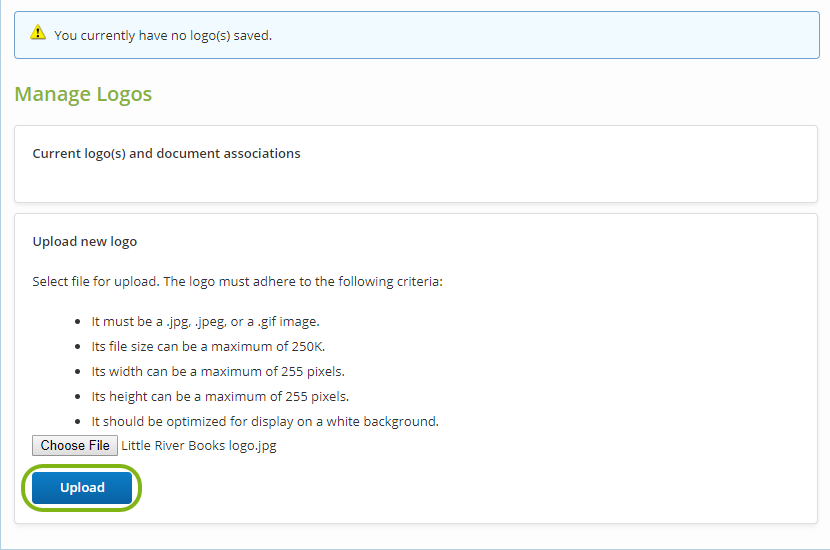Click bullet point before the width requirement
Image resolution: width=830 pixels, height=550 pixels.
[79, 372]
